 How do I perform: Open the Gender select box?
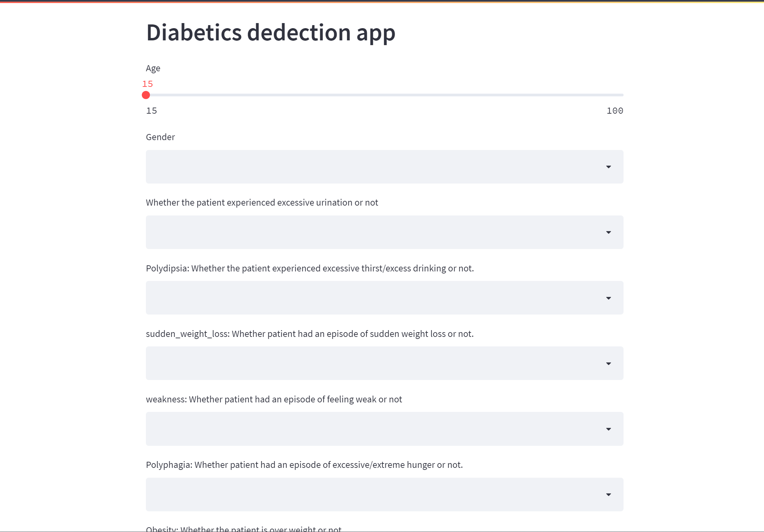[x=373, y=167]
